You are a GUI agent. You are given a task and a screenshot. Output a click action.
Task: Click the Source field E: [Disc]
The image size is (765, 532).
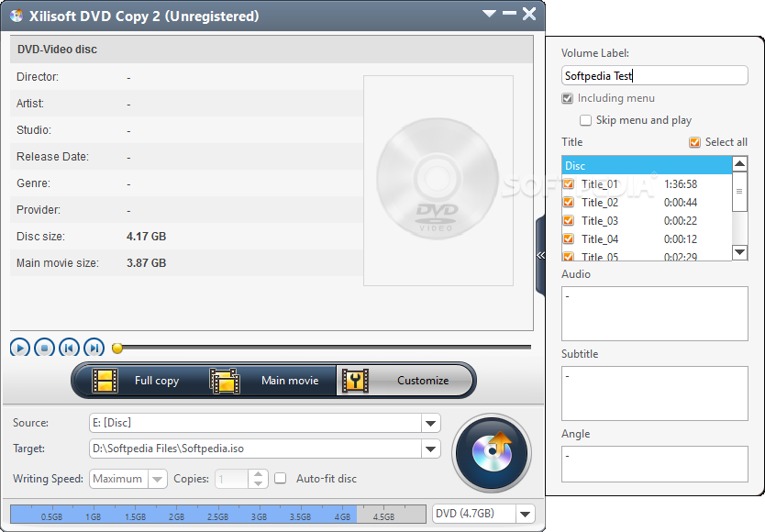tap(255, 423)
